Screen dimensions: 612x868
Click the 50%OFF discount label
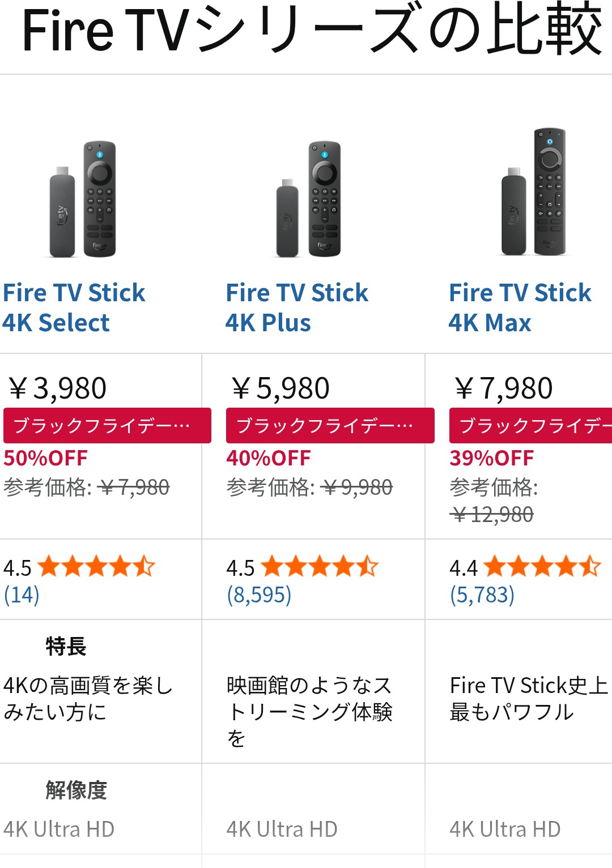click(46, 458)
